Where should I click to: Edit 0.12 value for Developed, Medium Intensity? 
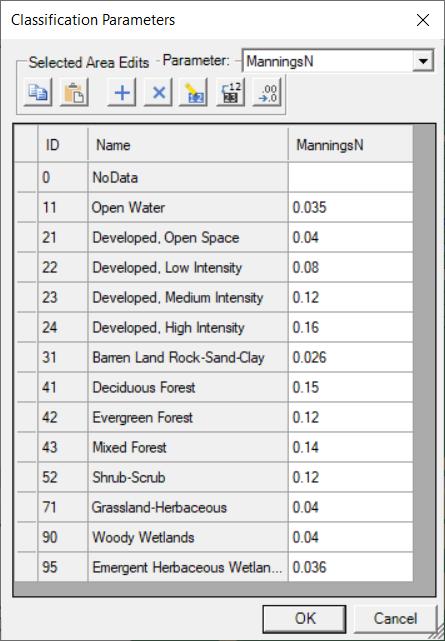click(x=351, y=297)
